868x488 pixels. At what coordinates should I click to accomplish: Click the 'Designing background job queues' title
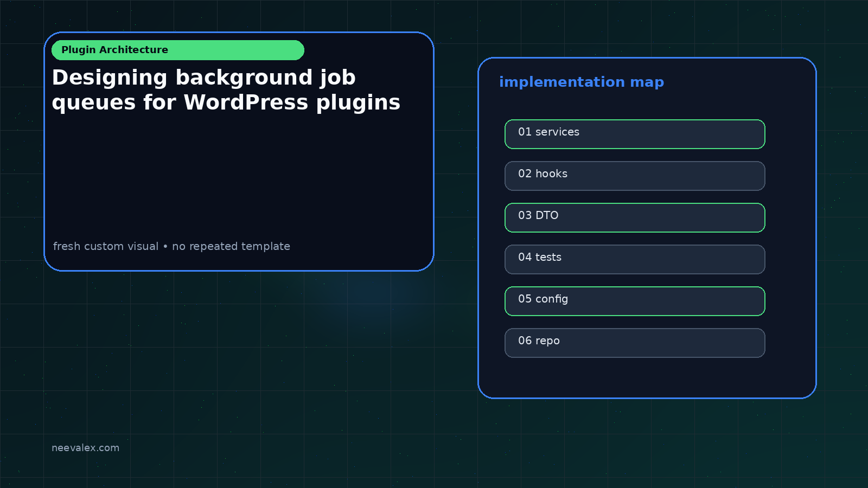226,90
